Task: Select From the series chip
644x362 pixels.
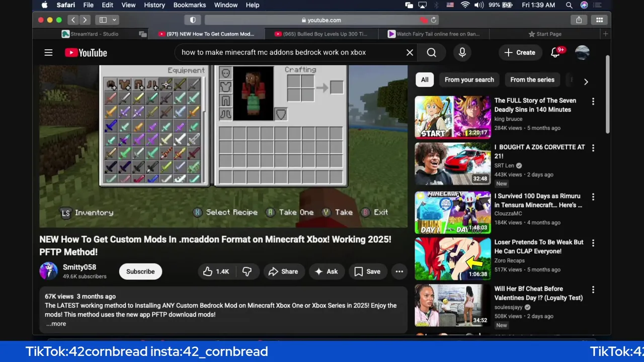Action: (532, 79)
